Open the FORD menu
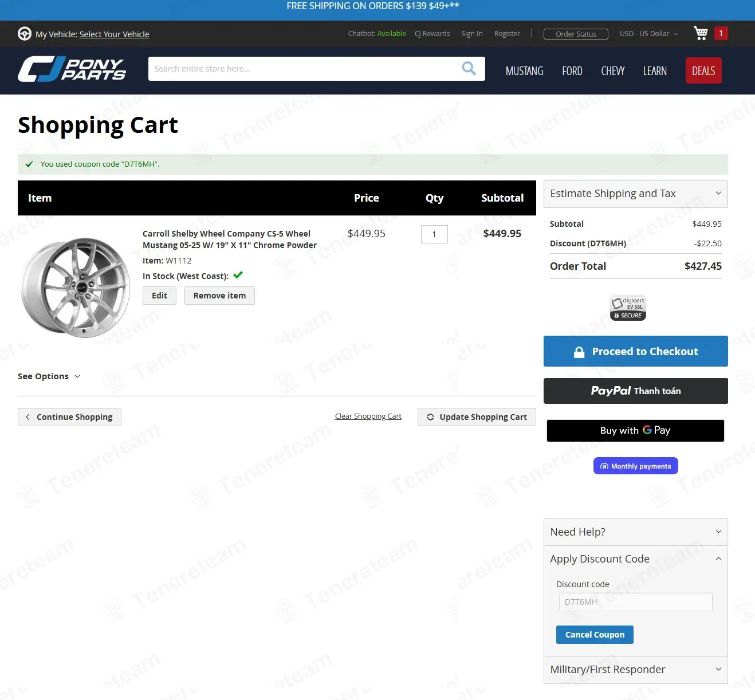The width and height of the screenshot is (755, 700). pyautogui.click(x=572, y=71)
